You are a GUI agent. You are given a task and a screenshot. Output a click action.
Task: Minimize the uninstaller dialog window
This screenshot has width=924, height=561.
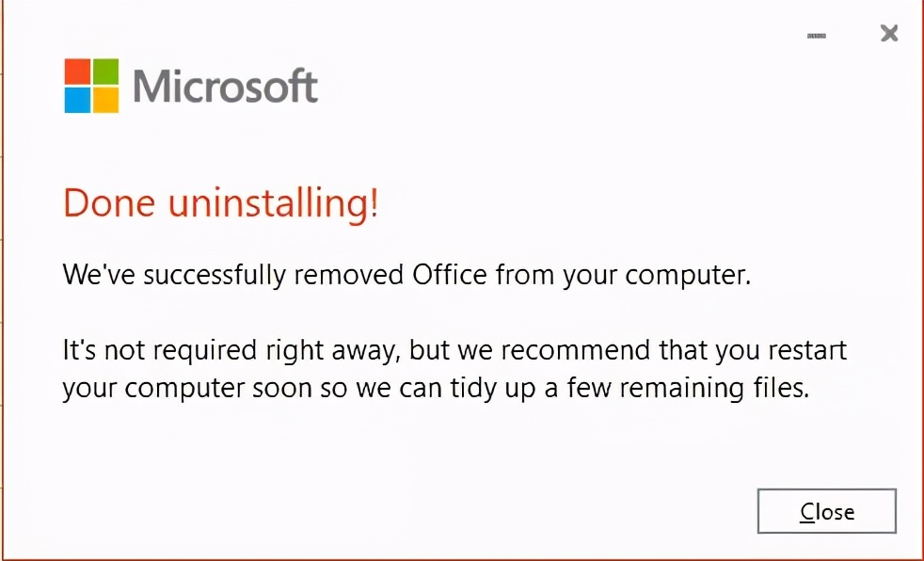pyautogui.click(x=816, y=35)
